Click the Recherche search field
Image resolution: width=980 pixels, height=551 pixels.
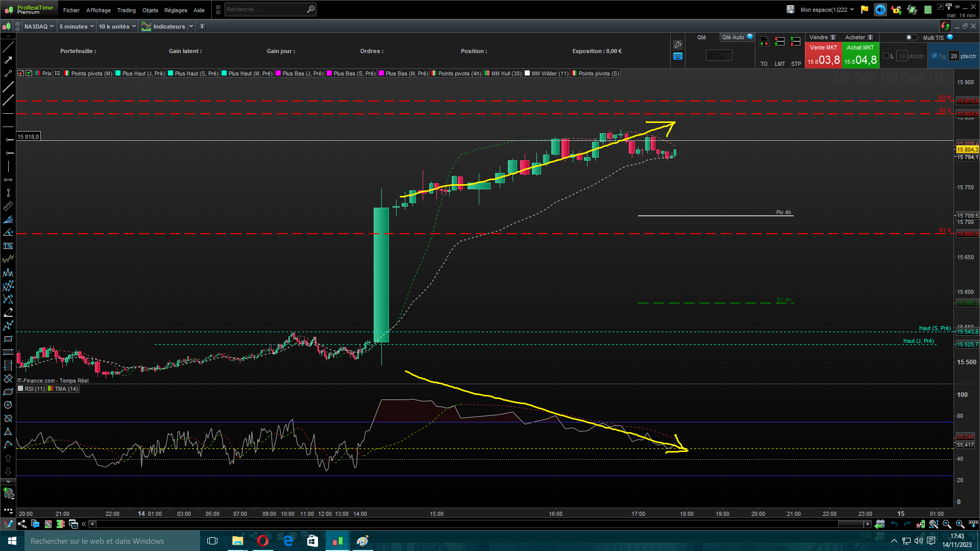pyautogui.click(x=265, y=9)
